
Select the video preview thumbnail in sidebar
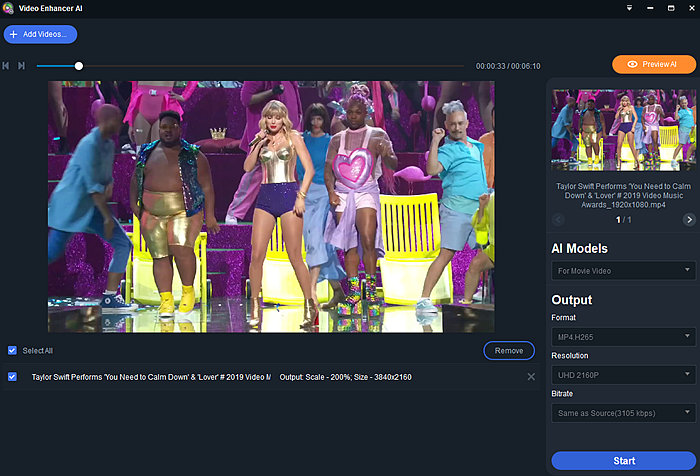623,130
